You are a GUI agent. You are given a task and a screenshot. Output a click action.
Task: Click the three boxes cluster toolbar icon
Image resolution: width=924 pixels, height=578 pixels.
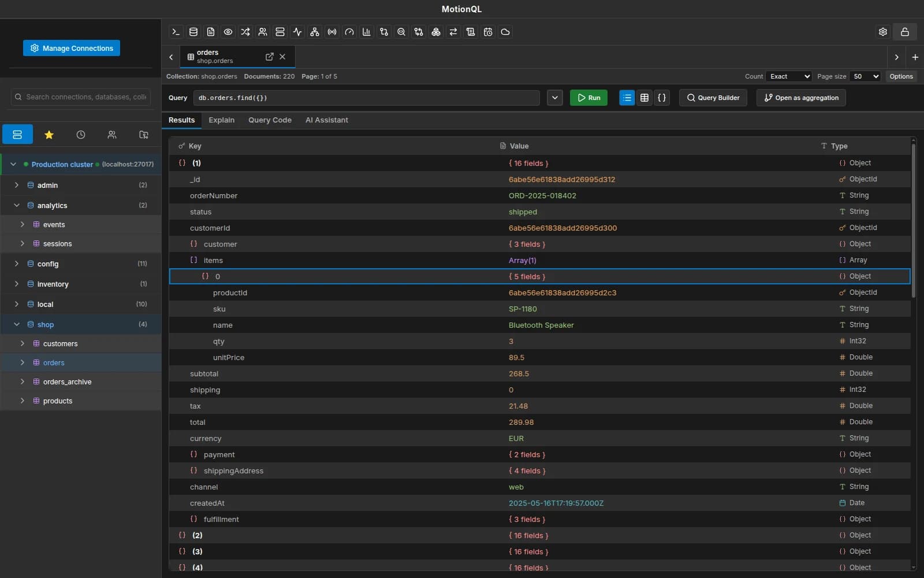pos(436,32)
